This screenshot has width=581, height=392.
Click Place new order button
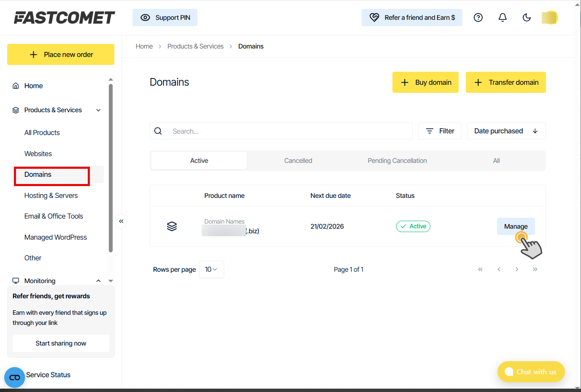click(x=61, y=54)
